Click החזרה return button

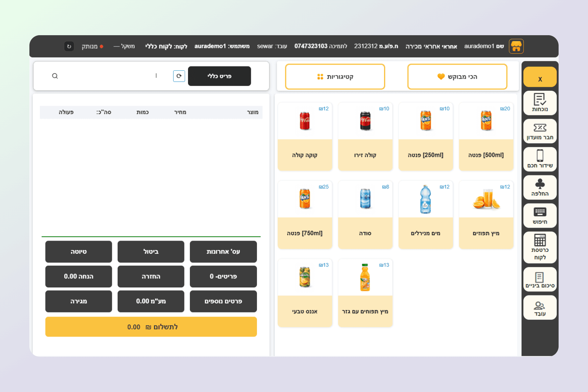(151, 277)
